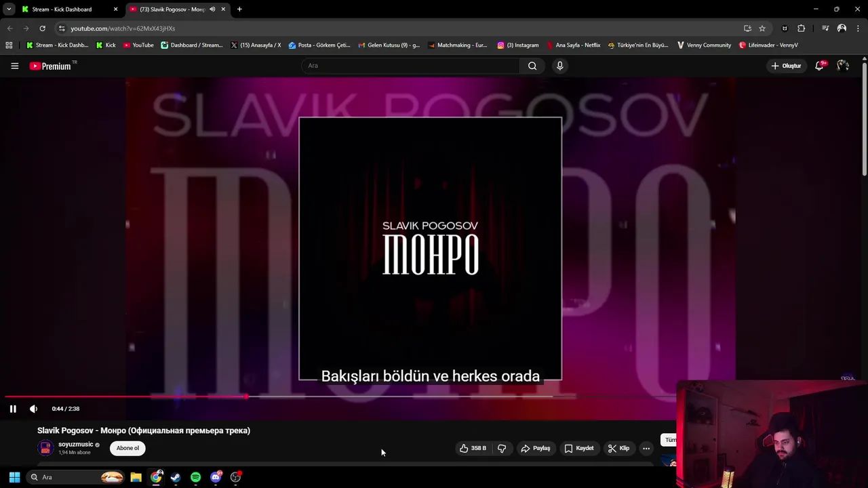Open Spotify from the taskbar
Viewport: 868px width, 488px height.
[195, 477]
